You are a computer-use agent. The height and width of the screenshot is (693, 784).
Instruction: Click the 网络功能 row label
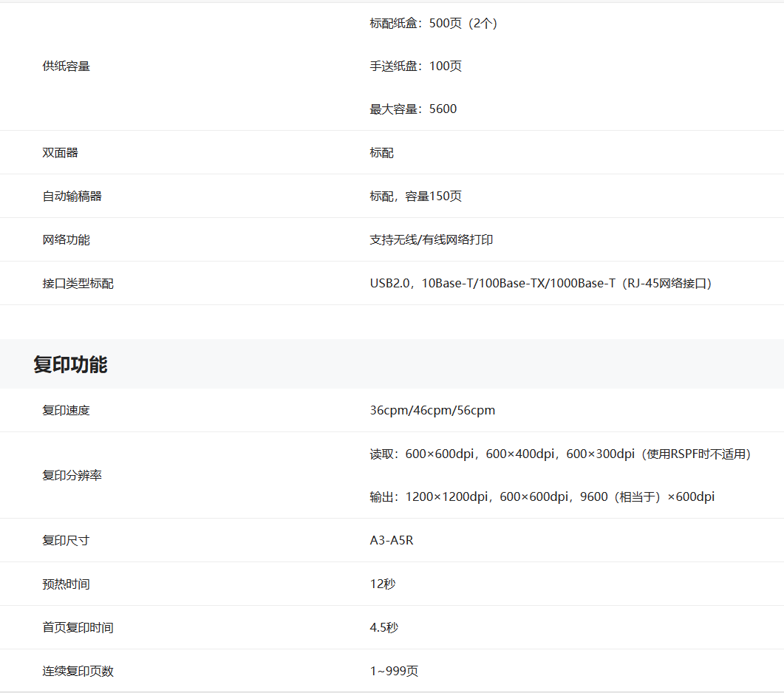click(x=67, y=240)
